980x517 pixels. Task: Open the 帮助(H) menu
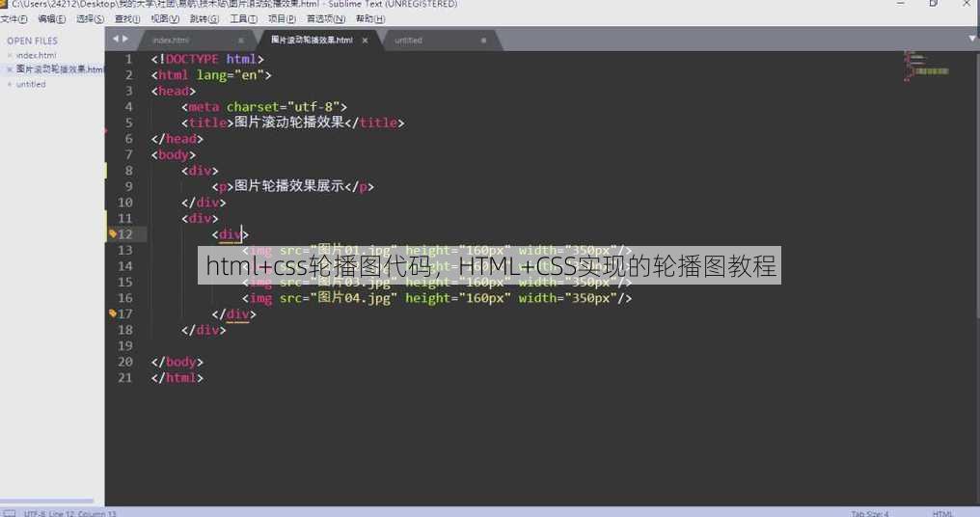pyautogui.click(x=370, y=18)
